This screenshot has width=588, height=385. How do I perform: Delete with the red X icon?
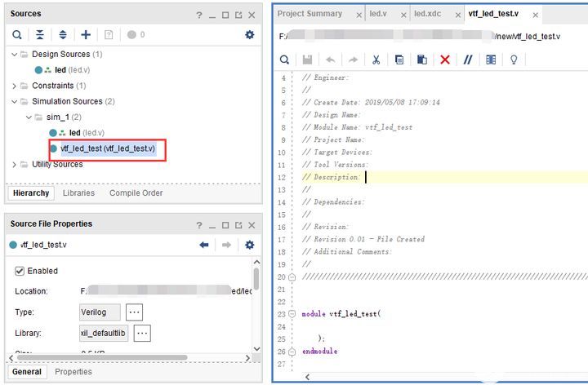(x=445, y=60)
